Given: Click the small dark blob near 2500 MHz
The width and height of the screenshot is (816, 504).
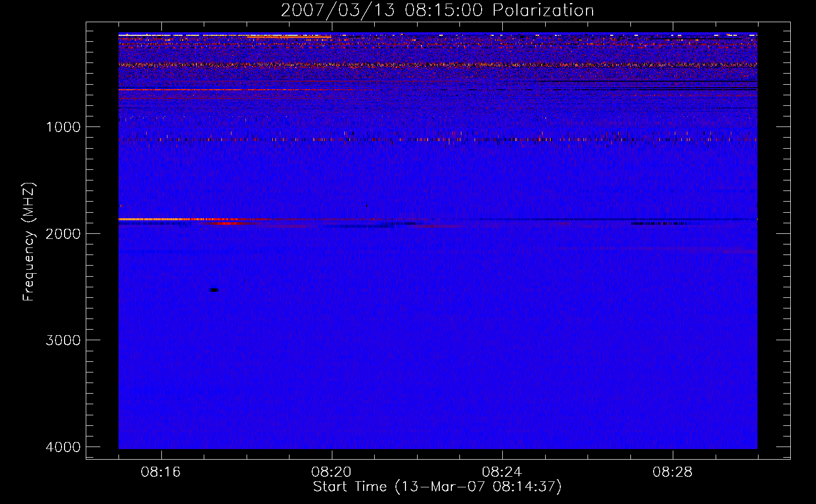Looking at the screenshot, I should (x=214, y=290).
